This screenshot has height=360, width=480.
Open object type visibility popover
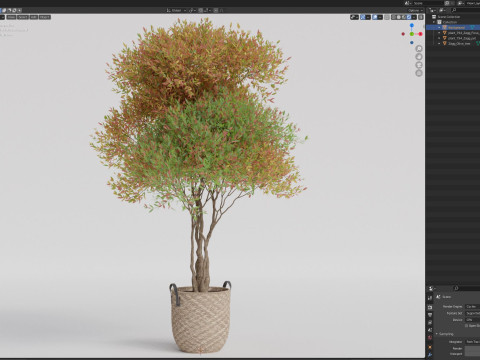[x=354, y=17]
